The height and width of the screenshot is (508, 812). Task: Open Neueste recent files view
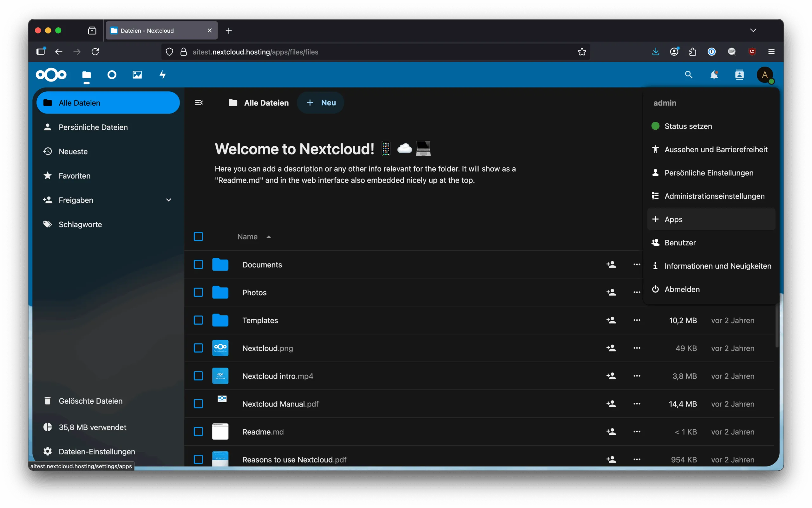coord(108,152)
